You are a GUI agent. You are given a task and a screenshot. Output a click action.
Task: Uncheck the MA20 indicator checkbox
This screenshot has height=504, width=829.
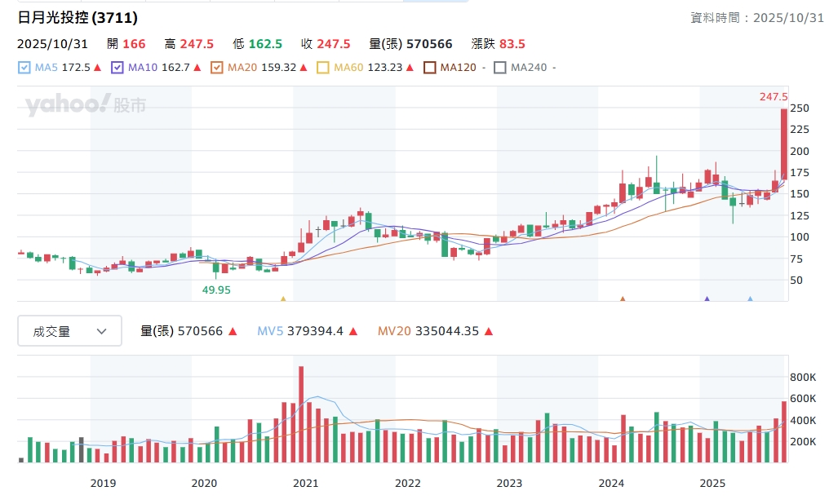[216, 68]
